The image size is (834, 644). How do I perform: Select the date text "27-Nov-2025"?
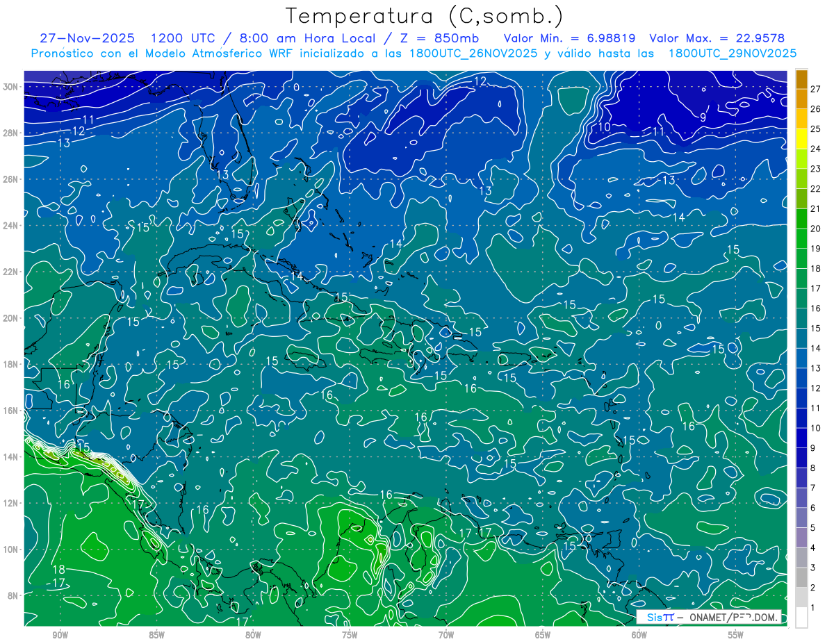pos(87,38)
